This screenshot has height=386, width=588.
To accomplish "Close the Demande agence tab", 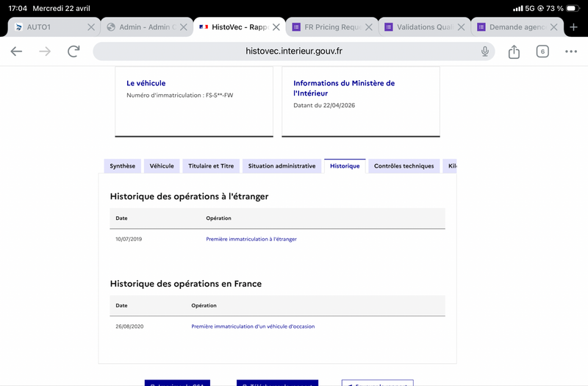I will pyautogui.click(x=553, y=27).
